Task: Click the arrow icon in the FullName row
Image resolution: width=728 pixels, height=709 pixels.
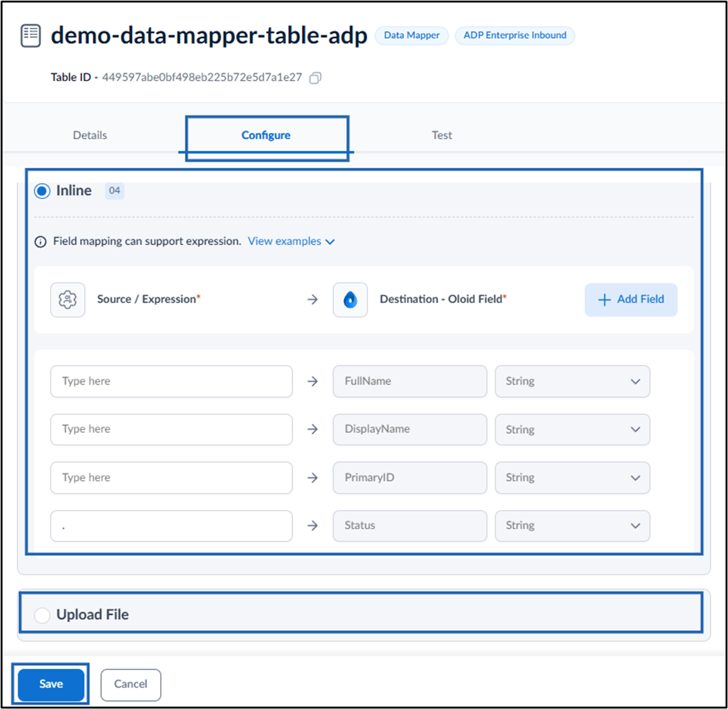Action: point(312,382)
